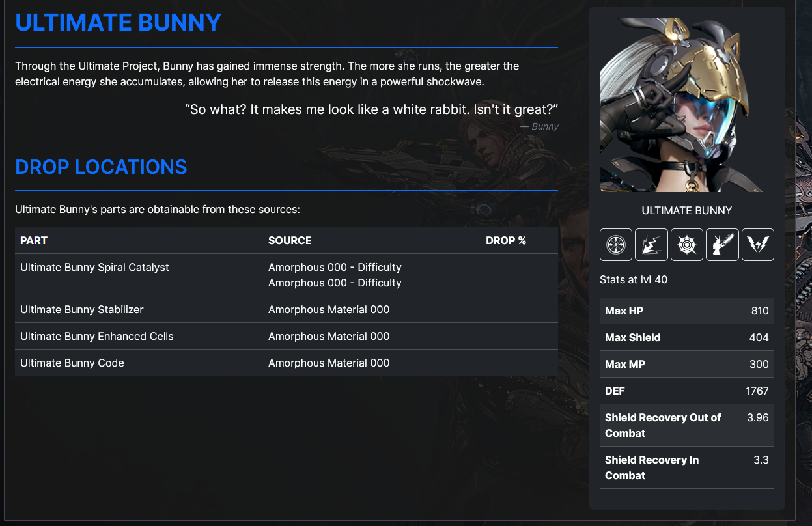Click the DEF stat label
This screenshot has width=812, height=526.
(x=615, y=391)
